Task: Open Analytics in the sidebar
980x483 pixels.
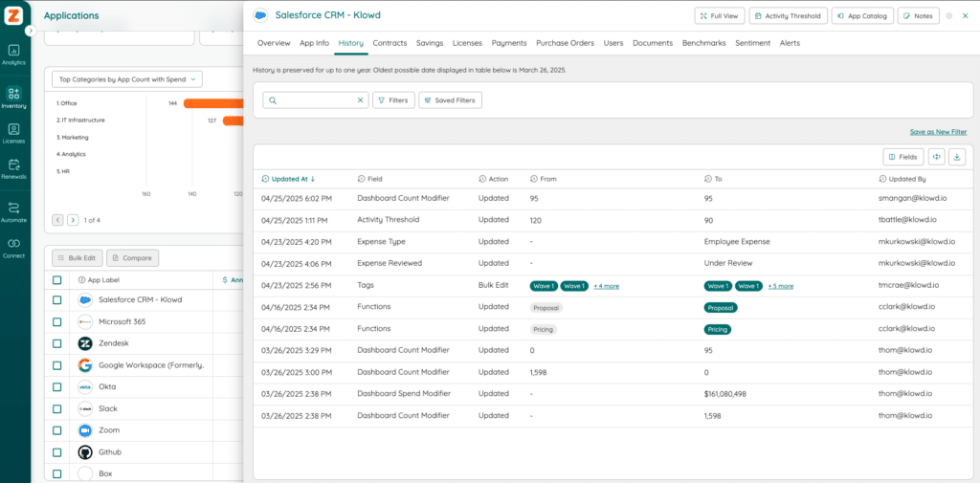Action: [13, 55]
